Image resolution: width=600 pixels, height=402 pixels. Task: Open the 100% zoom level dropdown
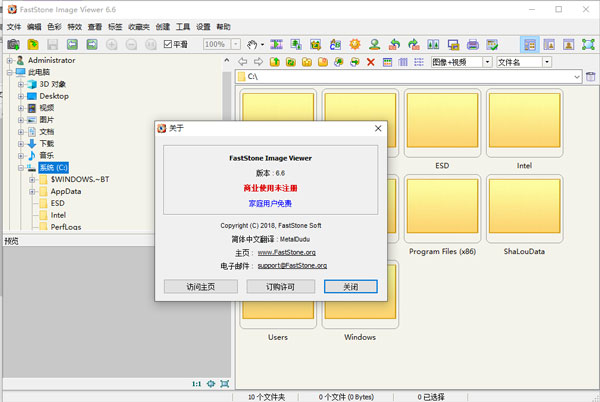236,44
